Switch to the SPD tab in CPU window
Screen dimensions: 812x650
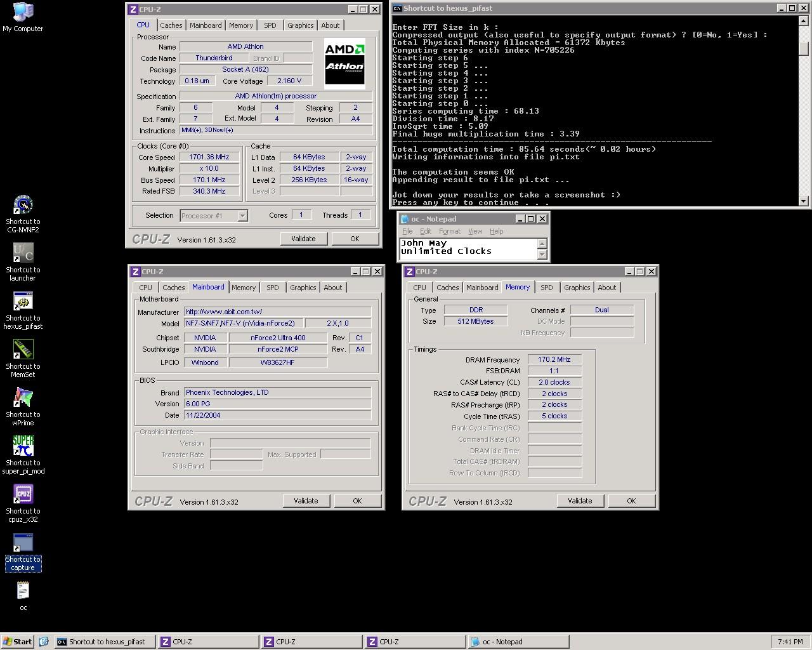tap(270, 25)
